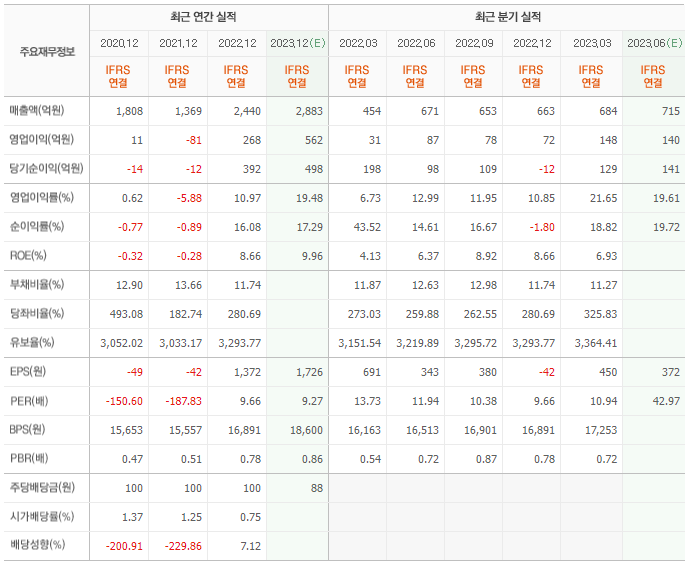
Task: Click the quick ratio value 493.08
Action: (x=126, y=315)
